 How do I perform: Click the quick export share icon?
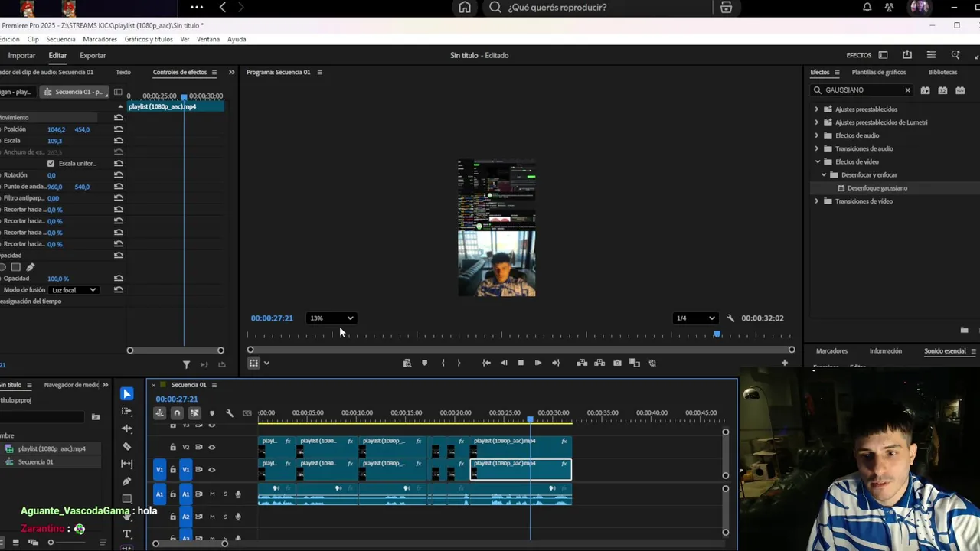pos(907,55)
